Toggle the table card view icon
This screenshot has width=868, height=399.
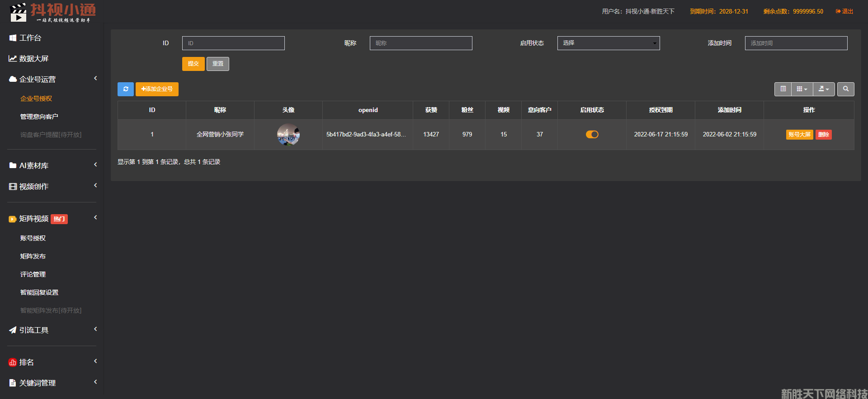(x=783, y=89)
